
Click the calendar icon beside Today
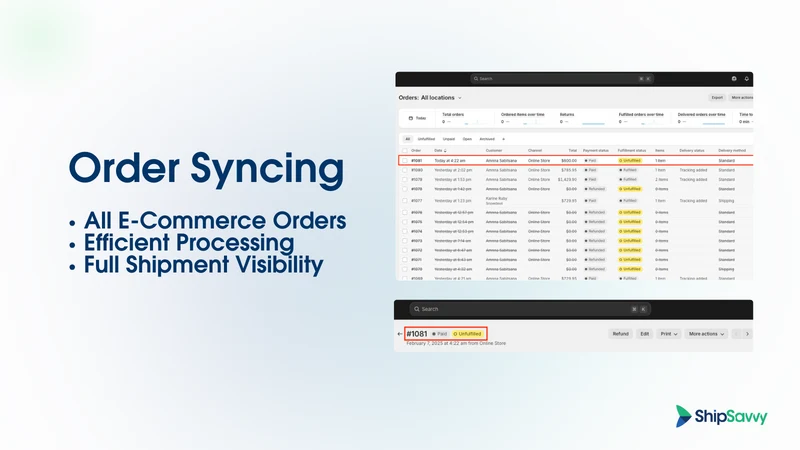coord(411,118)
